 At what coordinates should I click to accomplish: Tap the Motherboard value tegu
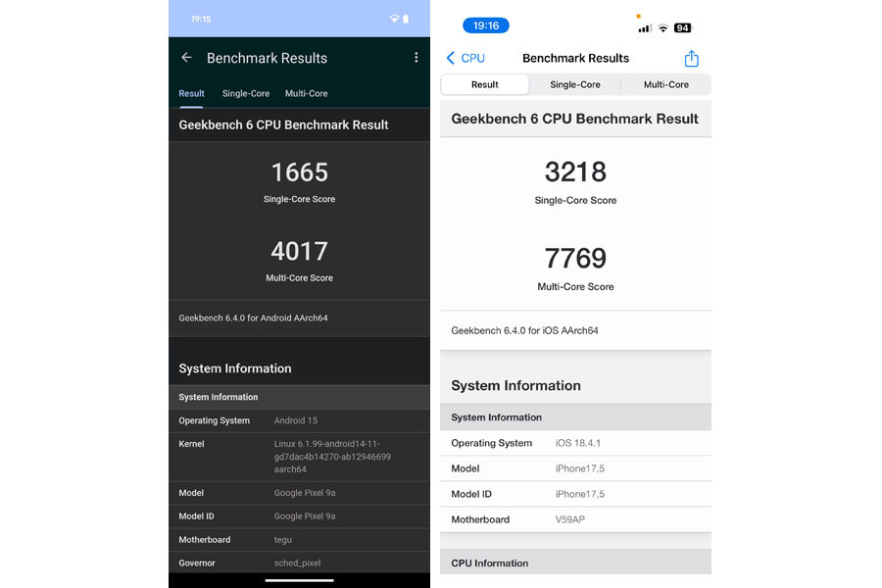pos(283,540)
